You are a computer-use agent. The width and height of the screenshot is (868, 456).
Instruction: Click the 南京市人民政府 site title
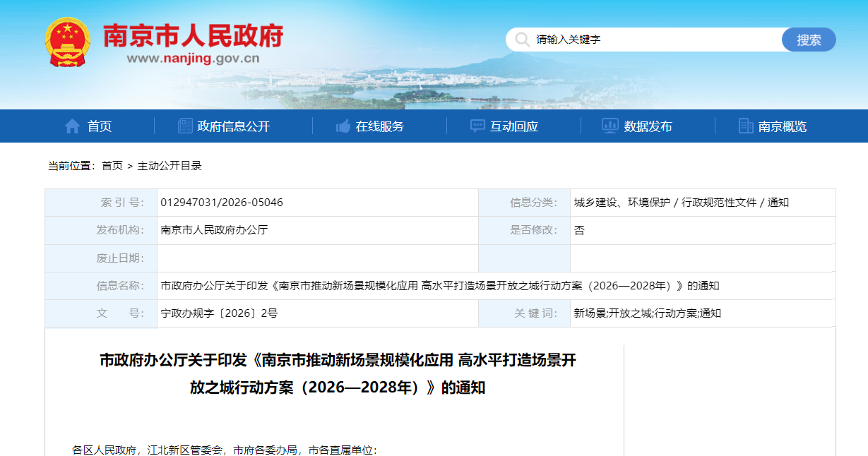193,35
